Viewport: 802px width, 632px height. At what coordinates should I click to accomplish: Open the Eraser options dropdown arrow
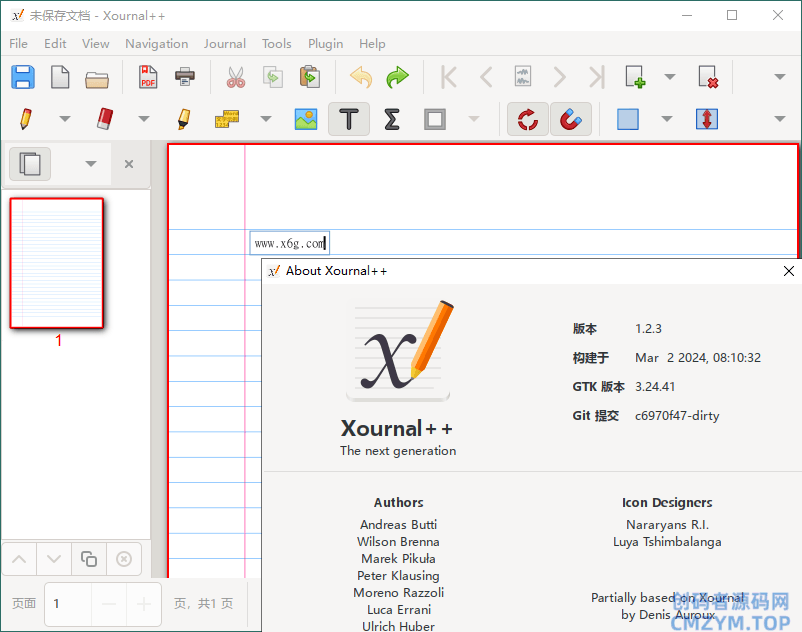[x=143, y=119]
